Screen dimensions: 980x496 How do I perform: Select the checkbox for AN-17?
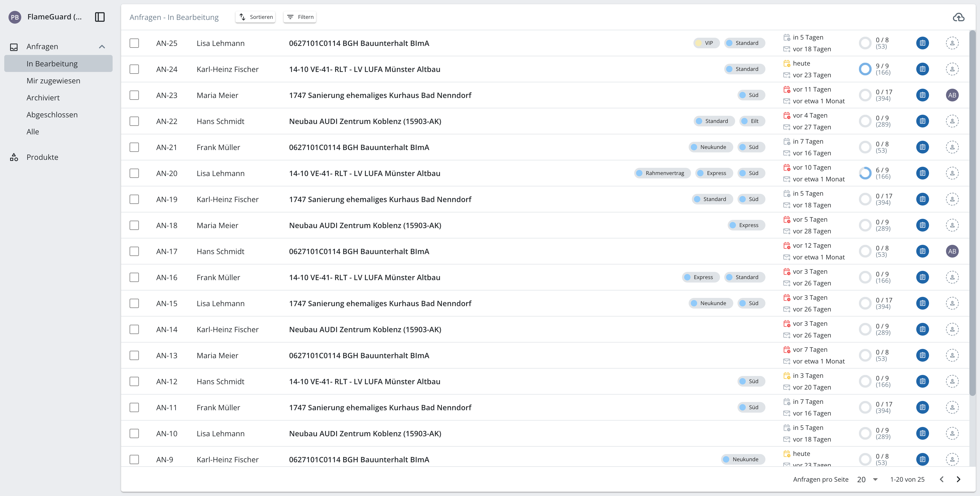(134, 251)
